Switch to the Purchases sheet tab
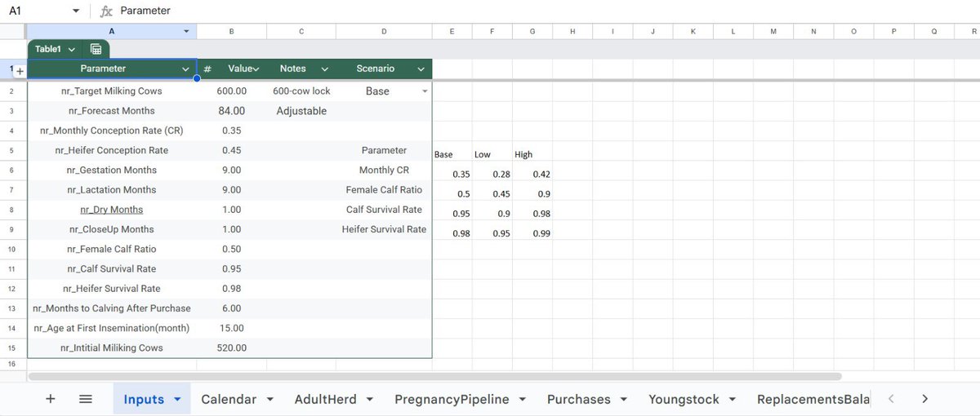Screen dimensions: 980x416 click(579, 399)
